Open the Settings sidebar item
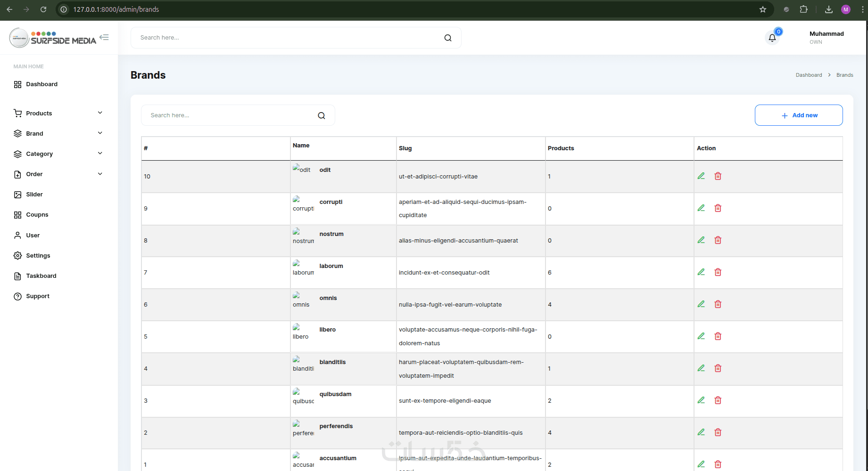 [38, 255]
